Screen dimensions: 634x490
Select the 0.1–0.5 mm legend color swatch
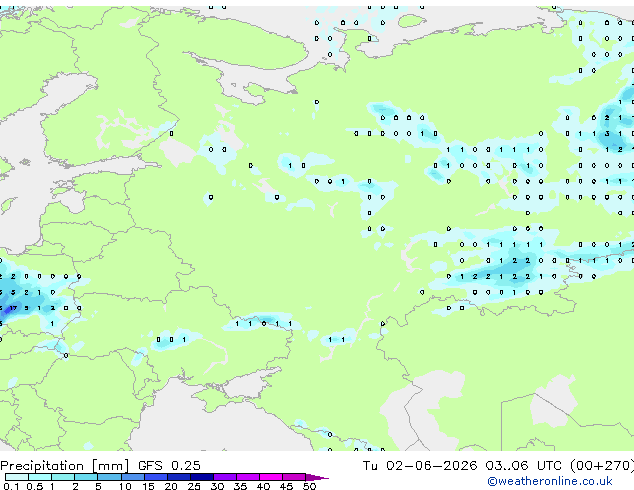(x=17, y=477)
